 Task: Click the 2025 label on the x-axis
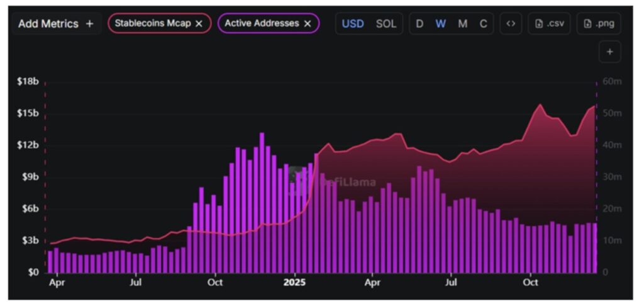pos(294,283)
